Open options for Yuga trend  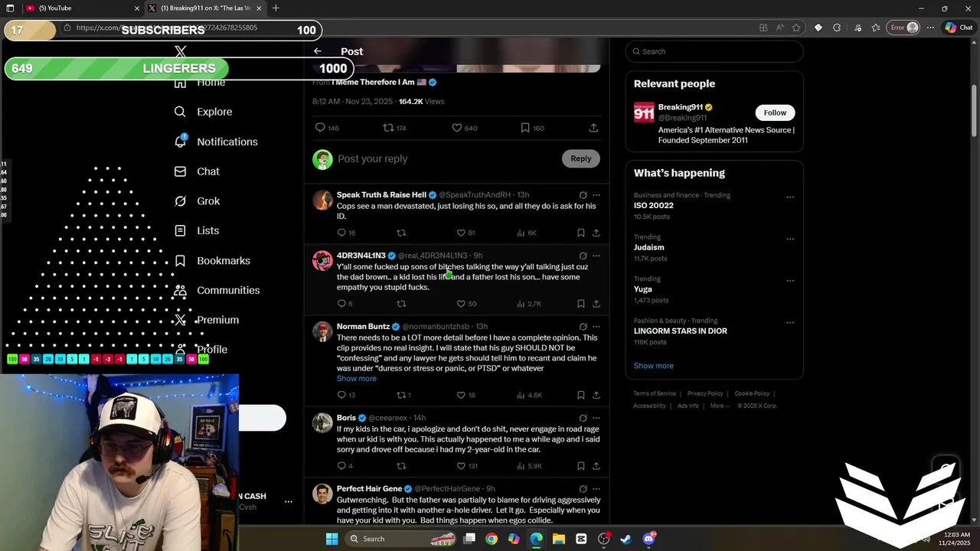point(790,280)
